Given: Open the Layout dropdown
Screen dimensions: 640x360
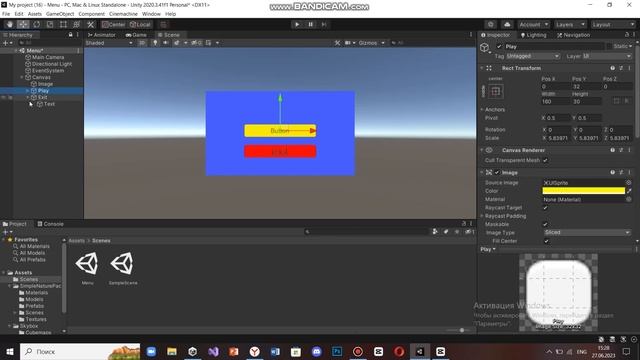Looking at the screenshot, I should coord(613,24).
